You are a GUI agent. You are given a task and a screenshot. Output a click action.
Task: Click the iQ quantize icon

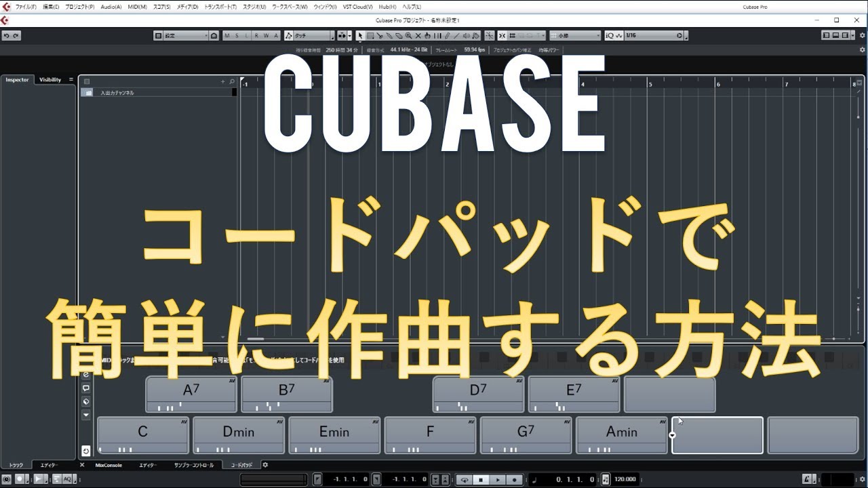(609, 35)
